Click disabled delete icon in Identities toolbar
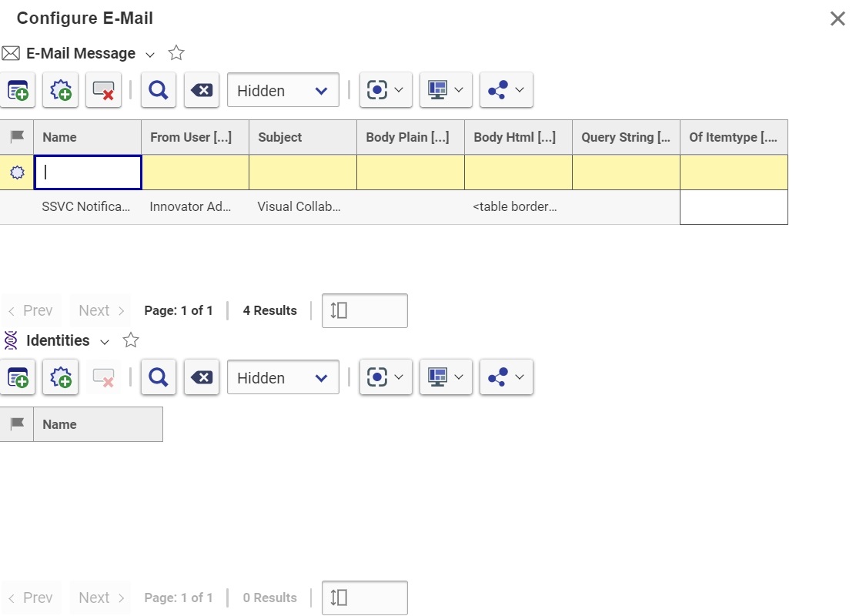Screen dimensions: 856x616 tap(104, 377)
